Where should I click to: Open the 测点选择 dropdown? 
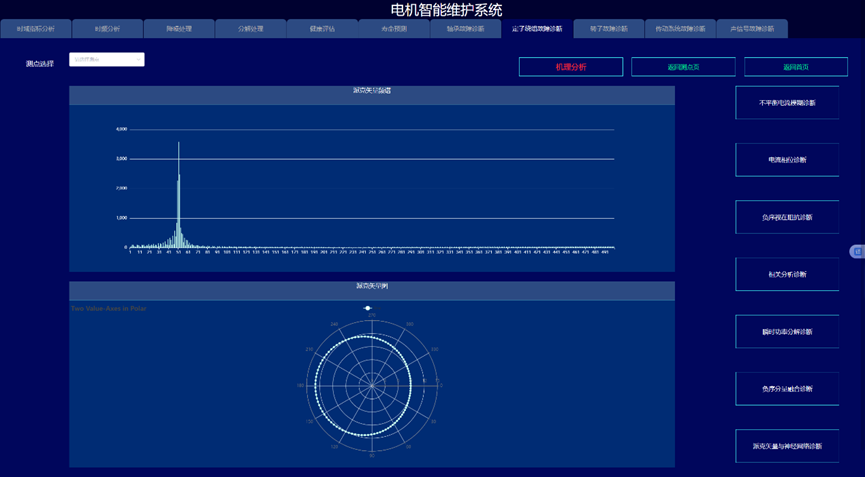(107, 60)
